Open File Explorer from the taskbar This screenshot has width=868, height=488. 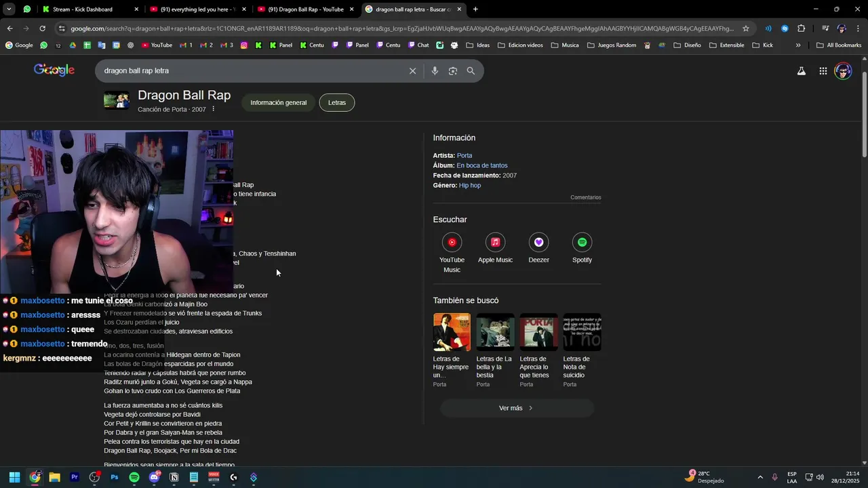[x=54, y=477]
